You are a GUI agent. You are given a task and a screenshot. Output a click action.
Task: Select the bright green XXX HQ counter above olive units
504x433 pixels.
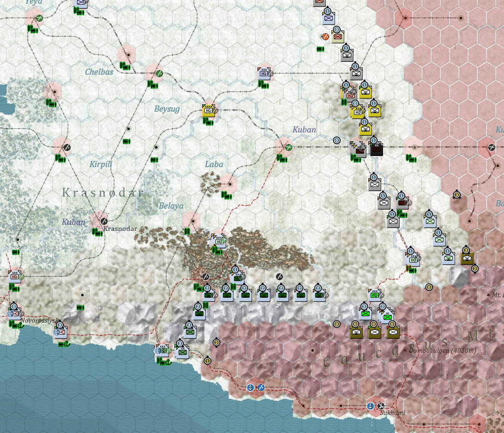coord(374,295)
